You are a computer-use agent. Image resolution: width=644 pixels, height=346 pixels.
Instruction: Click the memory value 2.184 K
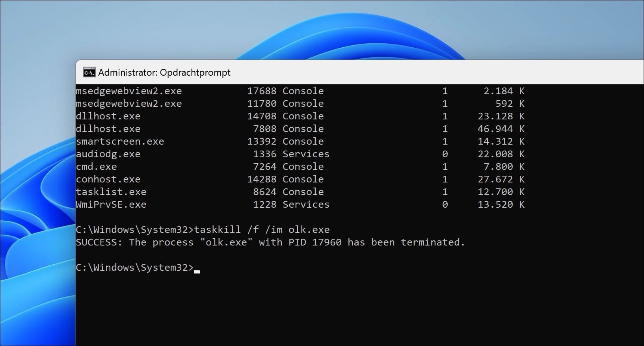click(504, 91)
